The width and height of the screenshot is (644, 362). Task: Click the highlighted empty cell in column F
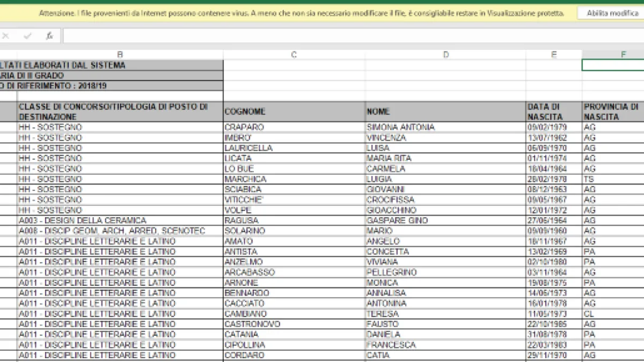click(x=613, y=65)
